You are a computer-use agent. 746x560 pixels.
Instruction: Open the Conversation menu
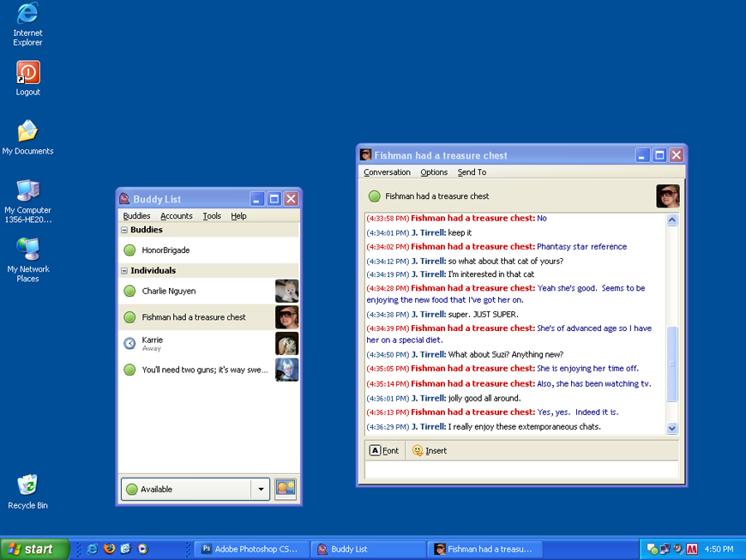(387, 172)
